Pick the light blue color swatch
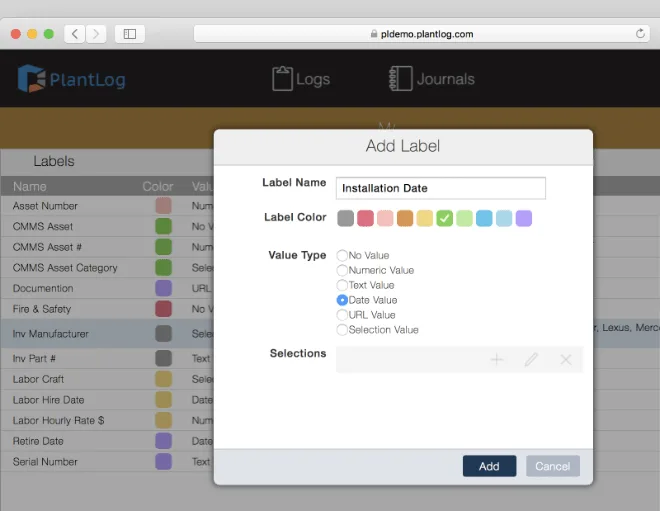 504,218
